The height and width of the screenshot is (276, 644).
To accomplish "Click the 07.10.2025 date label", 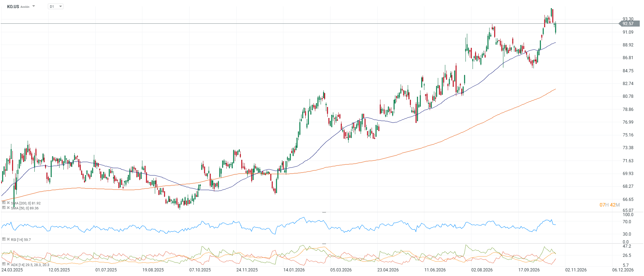I will 200,270.
